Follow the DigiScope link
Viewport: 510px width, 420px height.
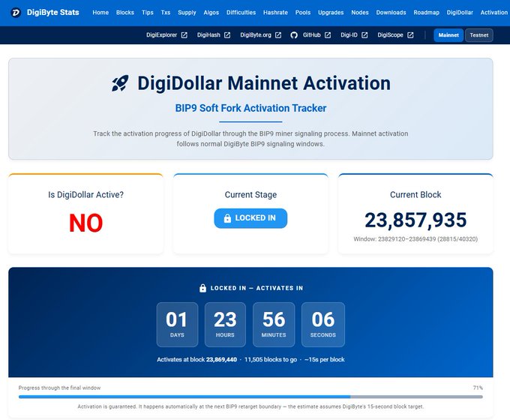(390, 35)
